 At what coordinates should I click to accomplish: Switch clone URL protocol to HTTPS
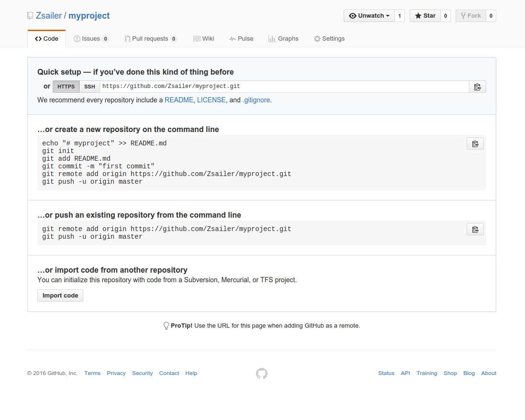point(66,87)
